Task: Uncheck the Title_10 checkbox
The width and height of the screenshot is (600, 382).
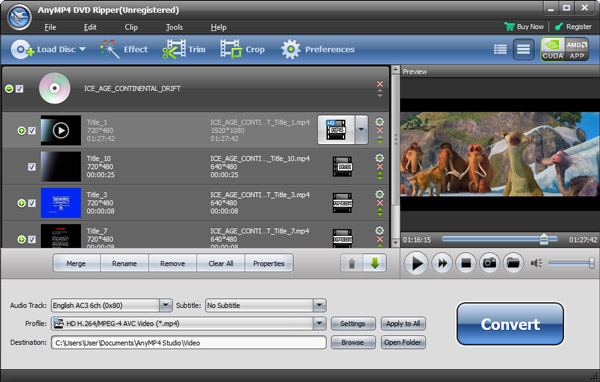Action: click(x=32, y=167)
